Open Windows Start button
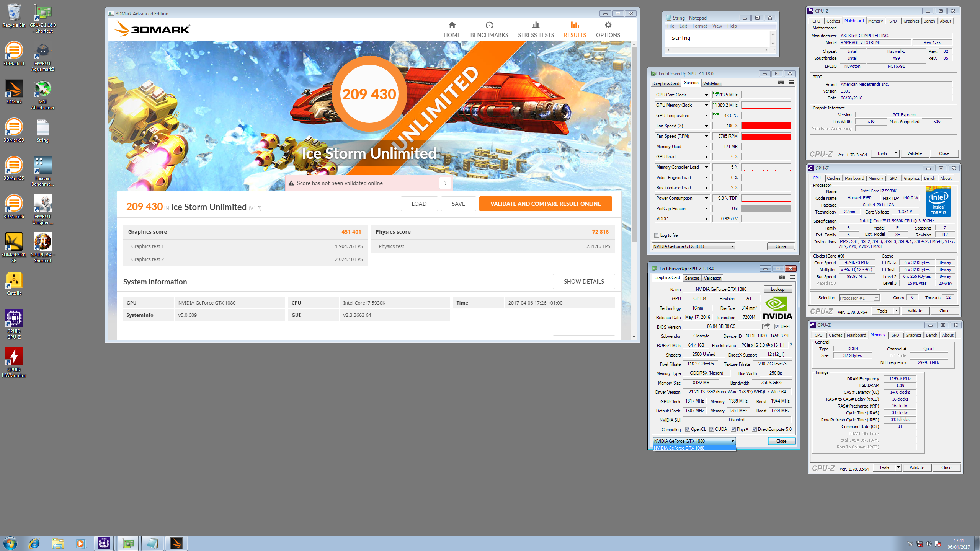Viewport: 980px width, 551px height. (10, 543)
